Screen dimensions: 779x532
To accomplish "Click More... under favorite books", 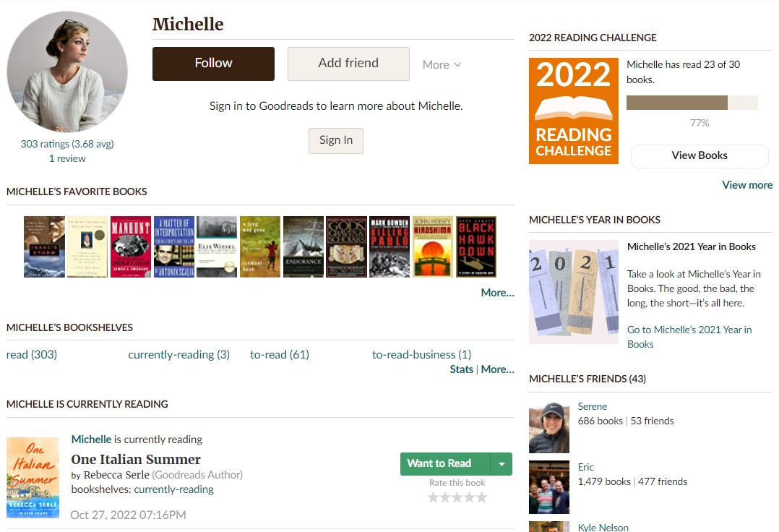I will 497,293.
